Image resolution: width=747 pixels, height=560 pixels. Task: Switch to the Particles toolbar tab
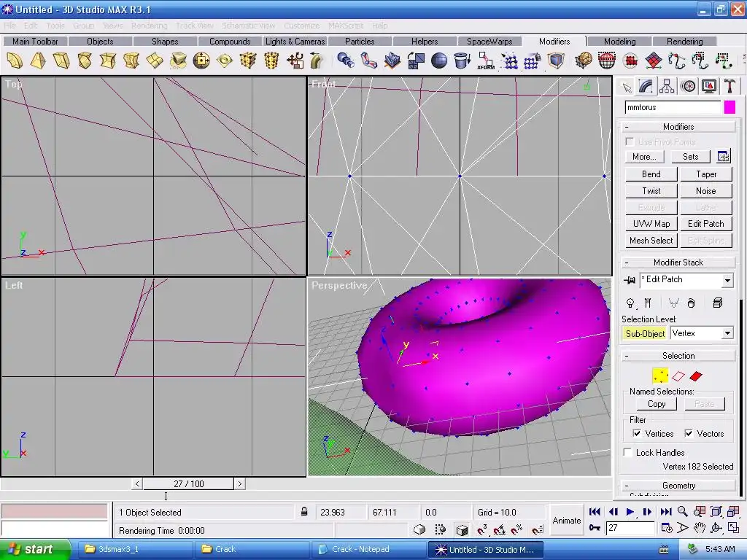[x=360, y=42]
